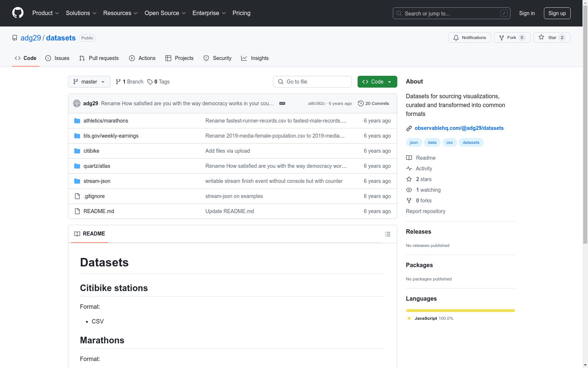This screenshot has width=588, height=368.
Task: Open the stream-json folder
Action: pos(97,181)
